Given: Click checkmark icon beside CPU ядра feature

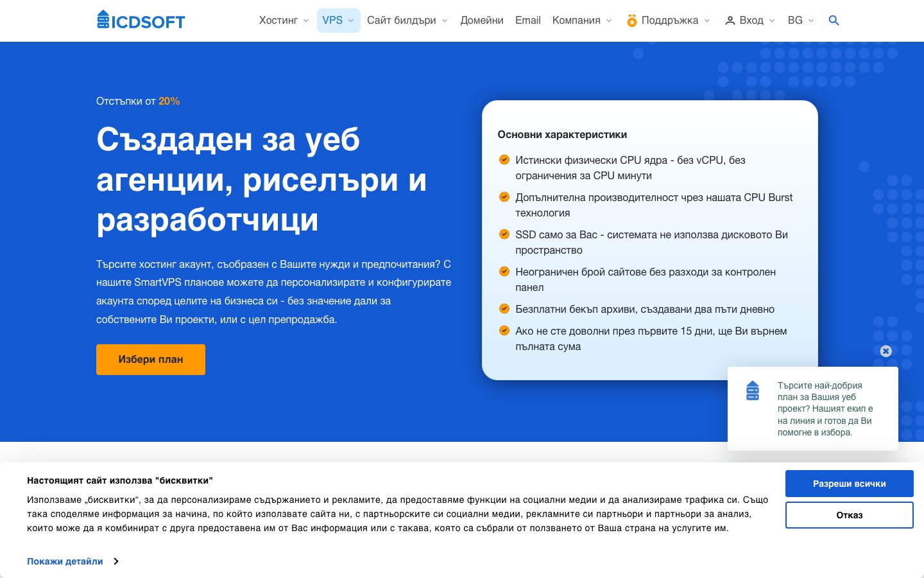Looking at the screenshot, I should [504, 159].
